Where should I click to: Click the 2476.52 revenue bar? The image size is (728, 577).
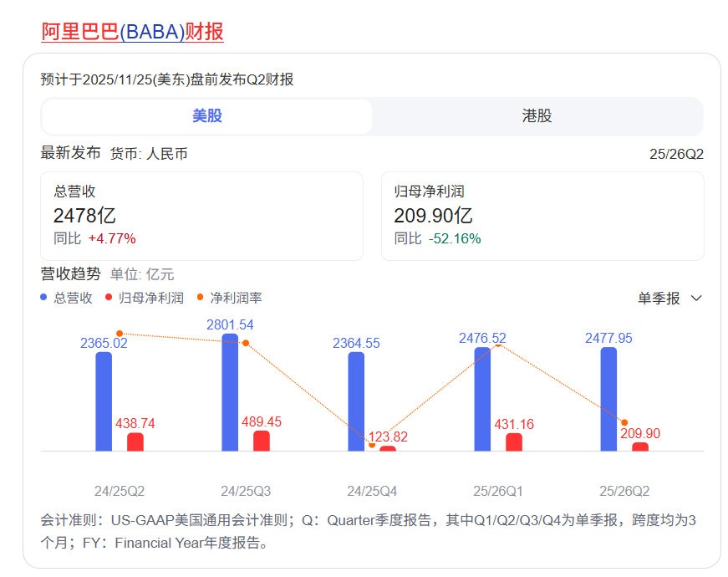[482, 399]
